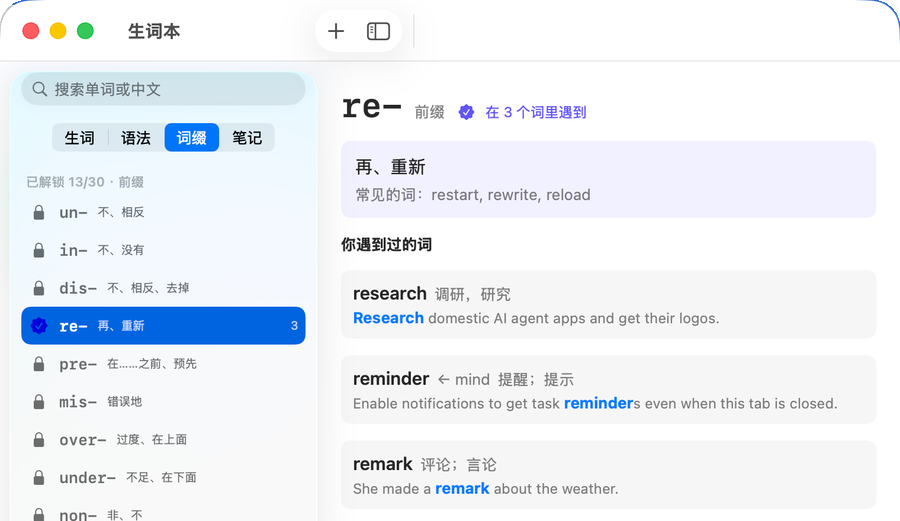Switch to the 语法 tab
900x521 pixels.
(135, 138)
